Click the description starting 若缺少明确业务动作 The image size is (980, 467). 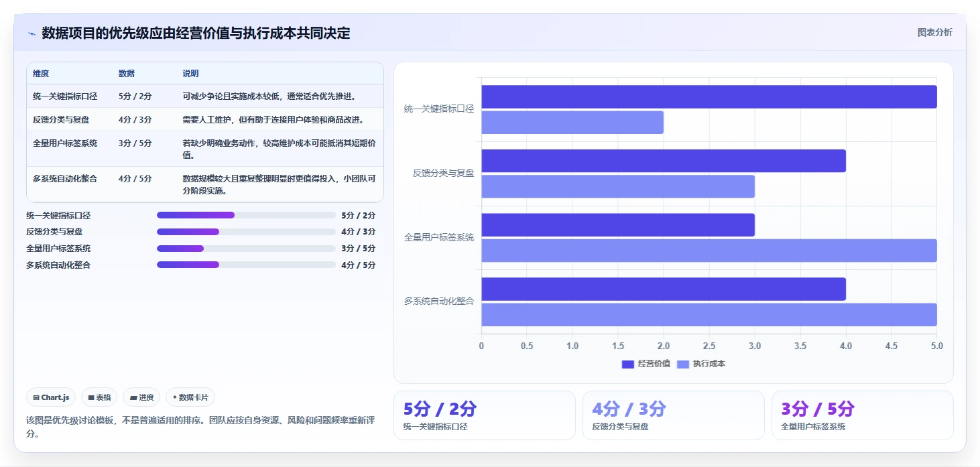(280, 149)
